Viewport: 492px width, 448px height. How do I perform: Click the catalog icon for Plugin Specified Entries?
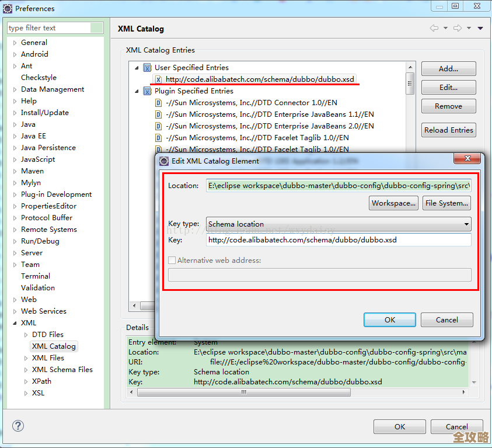click(147, 92)
